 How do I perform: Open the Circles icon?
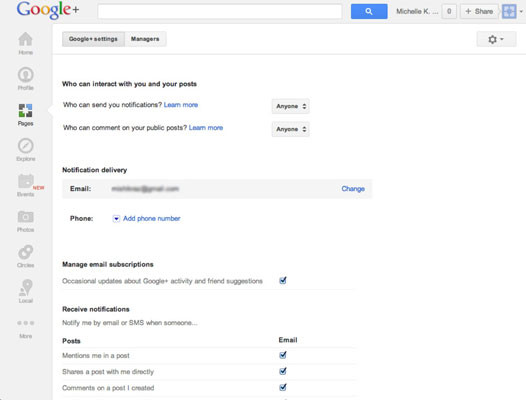click(x=25, y=252)
